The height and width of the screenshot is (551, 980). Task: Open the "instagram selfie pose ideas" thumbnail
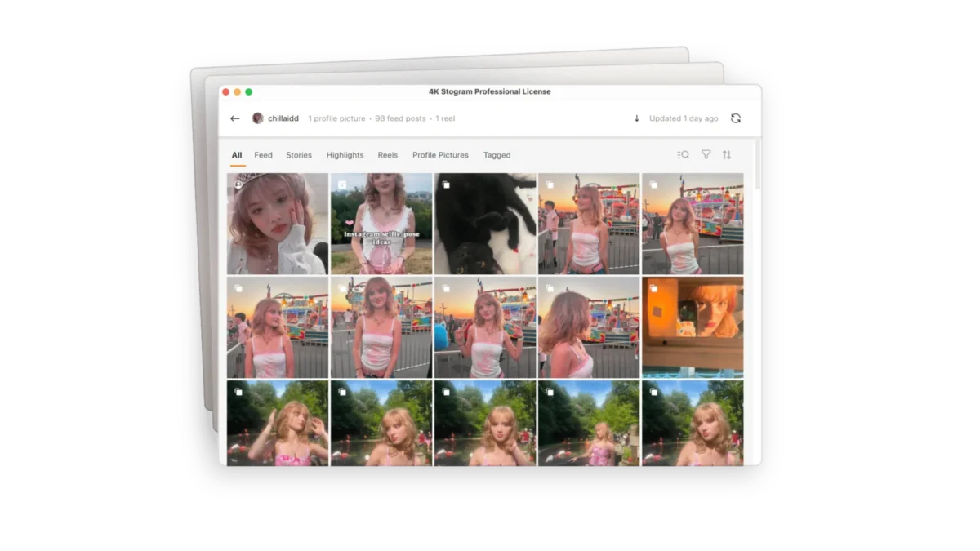(x=381, y=224)
